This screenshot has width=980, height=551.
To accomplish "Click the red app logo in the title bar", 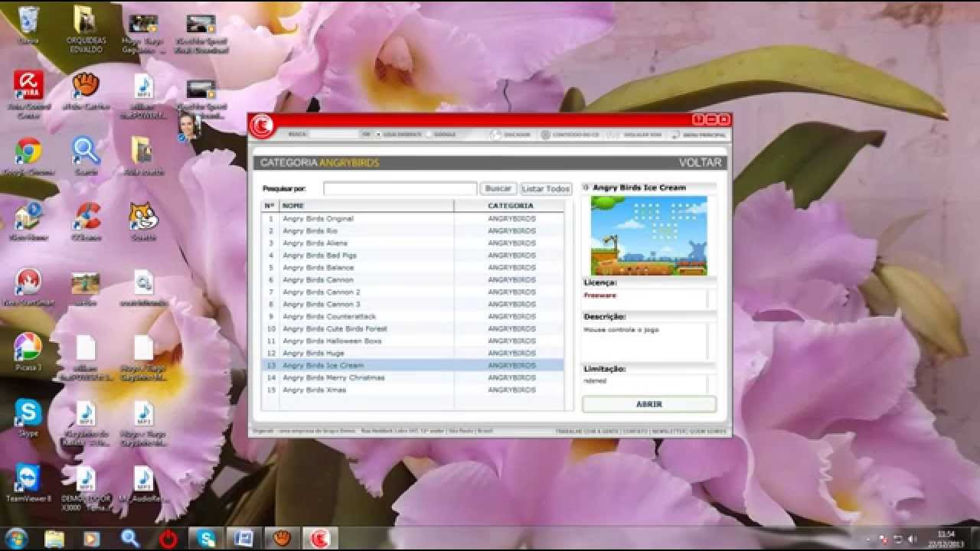I will [262, 126].
